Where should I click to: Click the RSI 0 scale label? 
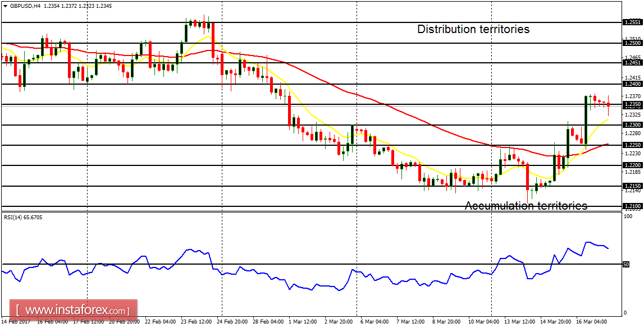coord(625,312)
